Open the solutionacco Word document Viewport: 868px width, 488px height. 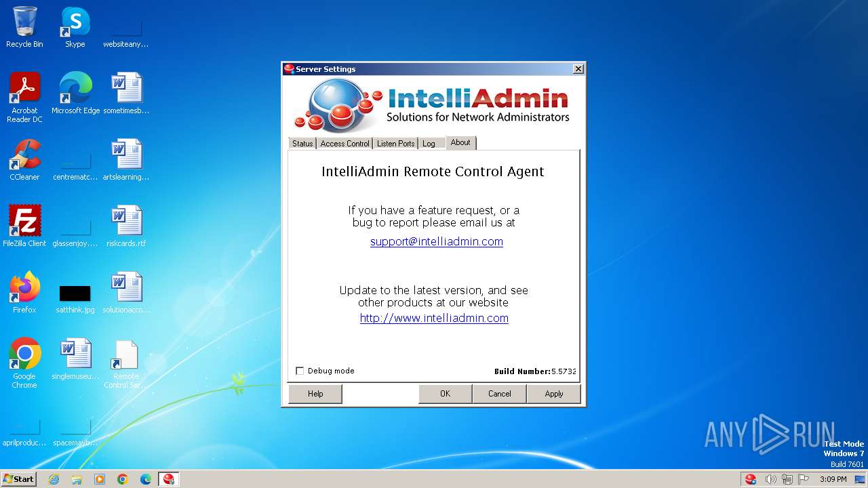click(x=125, y=293)
